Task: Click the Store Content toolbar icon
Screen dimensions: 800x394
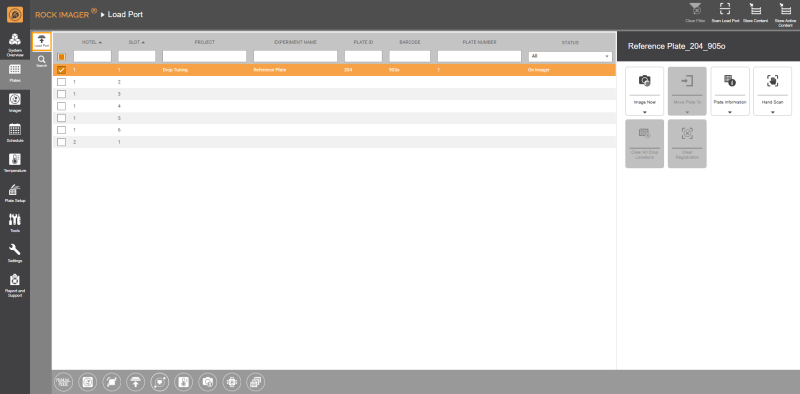Action: (x=755, y=13)
